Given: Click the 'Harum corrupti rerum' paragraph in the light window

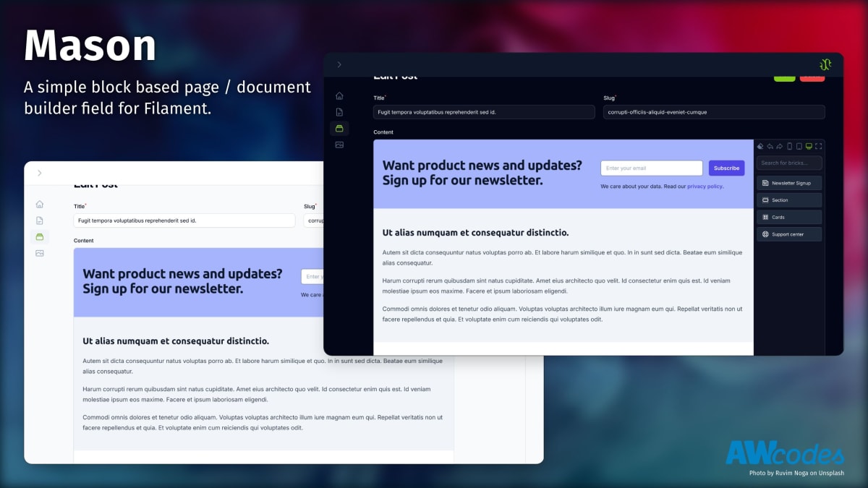Looking at the screenshot, I should click(257, 394).
